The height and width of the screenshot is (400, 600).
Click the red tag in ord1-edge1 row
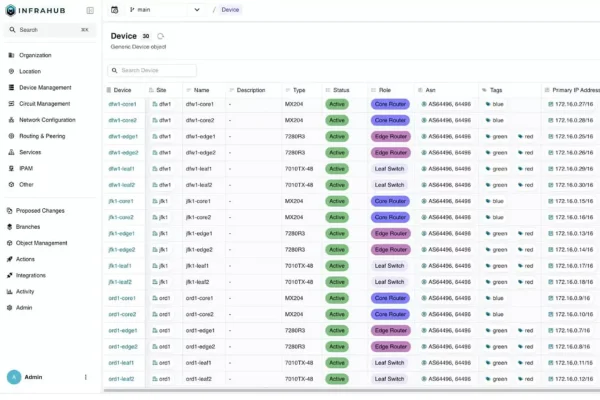click(x=526, y=330)
